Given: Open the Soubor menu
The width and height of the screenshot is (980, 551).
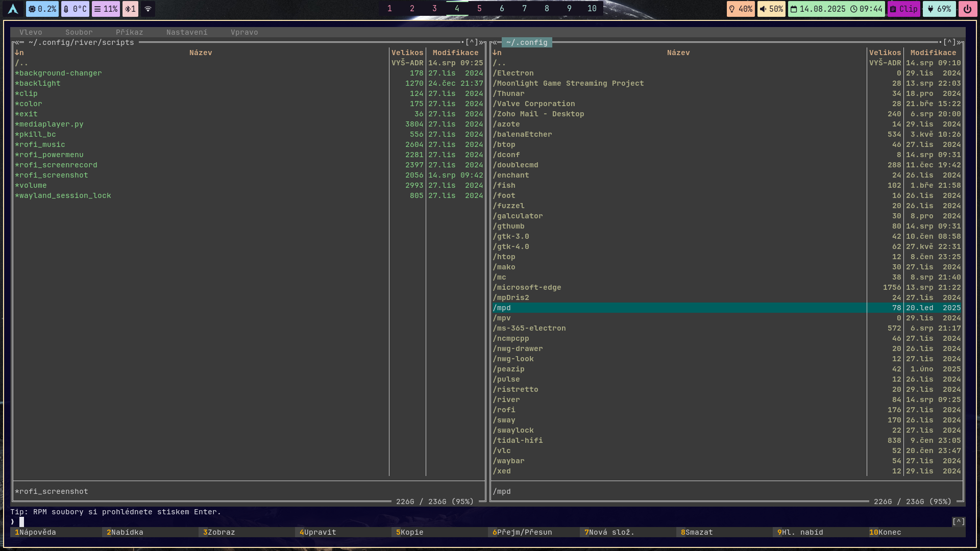Looking at the screenshot, I should (x=79, y=32).
